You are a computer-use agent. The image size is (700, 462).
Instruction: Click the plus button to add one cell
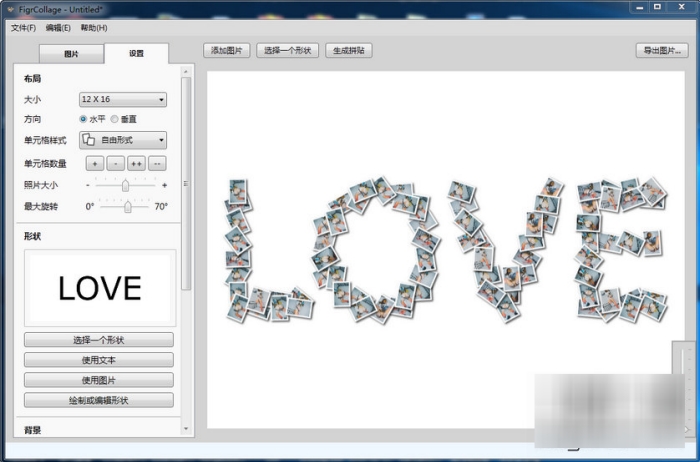click(x=94, y=163)
